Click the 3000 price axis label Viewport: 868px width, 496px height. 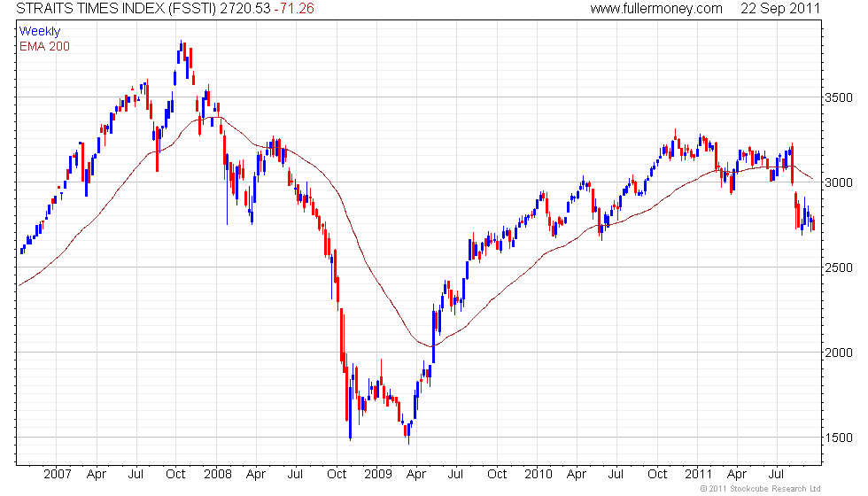point(839,182)
